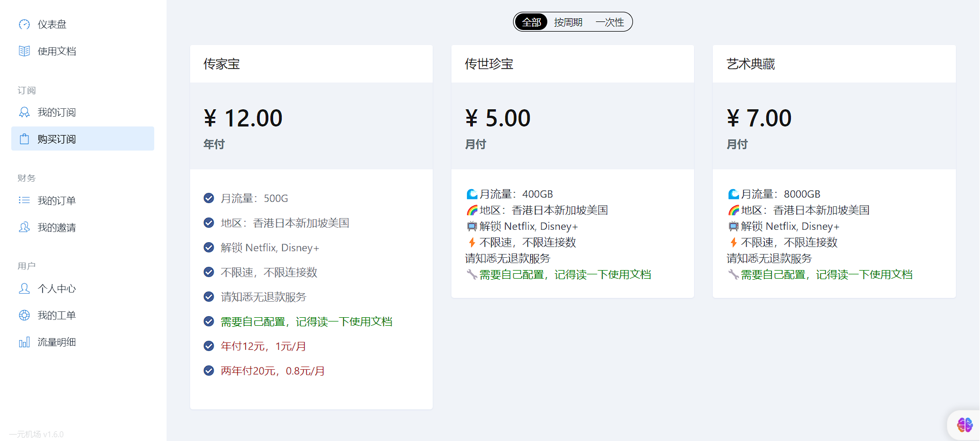980x441 pixels.
Task: Show only 一次性 plans
Action: [x=609, y=22]
